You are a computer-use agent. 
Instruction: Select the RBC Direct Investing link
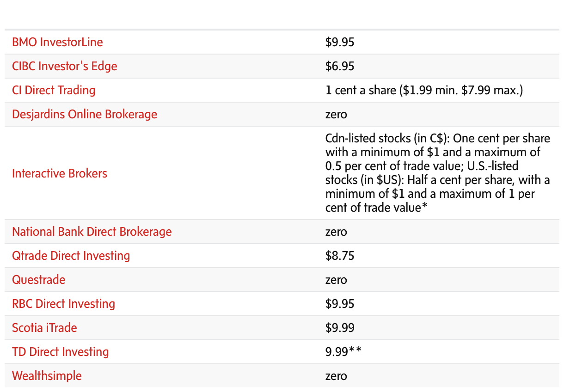(64, 304)
